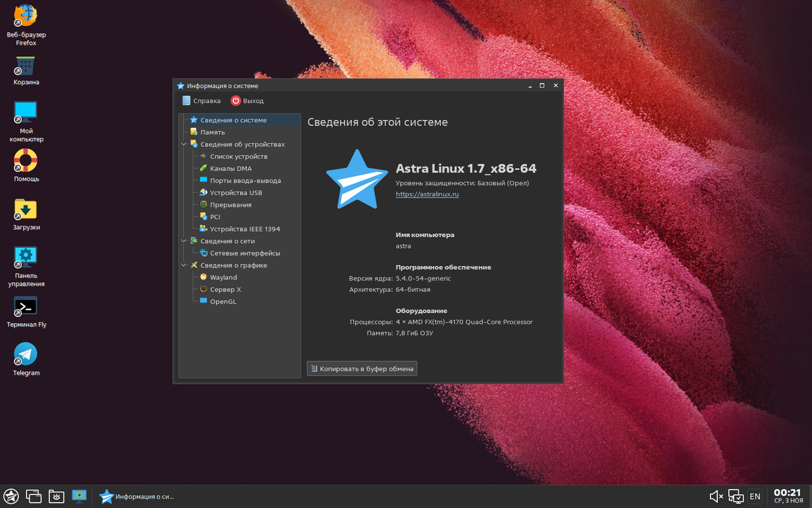This screenshot has width=812, height=508.
Task: Click the 7,8 ГиБ ОЗУ memory value
Action: [414, 333]
